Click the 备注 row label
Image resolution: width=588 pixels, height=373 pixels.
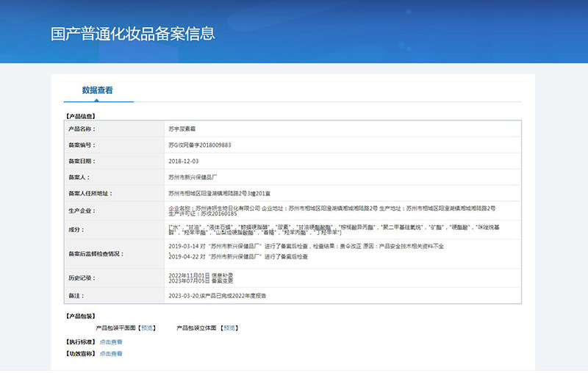click(76, 295)
